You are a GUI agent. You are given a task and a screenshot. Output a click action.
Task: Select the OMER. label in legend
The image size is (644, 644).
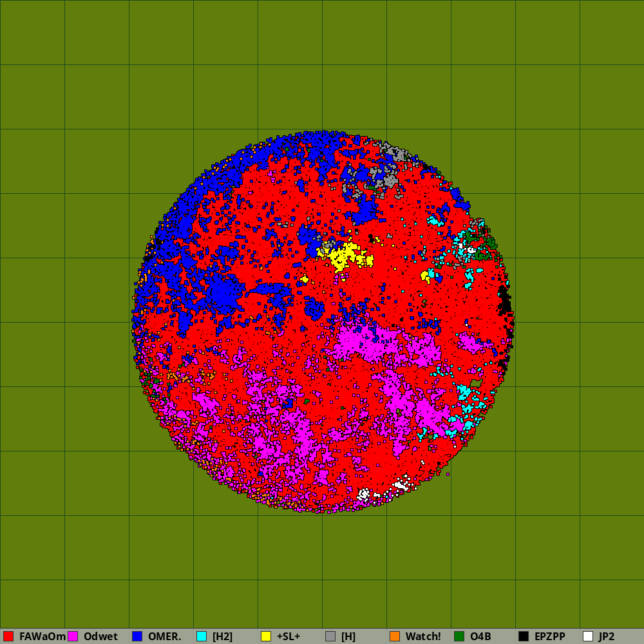click(x=165, y=636)
